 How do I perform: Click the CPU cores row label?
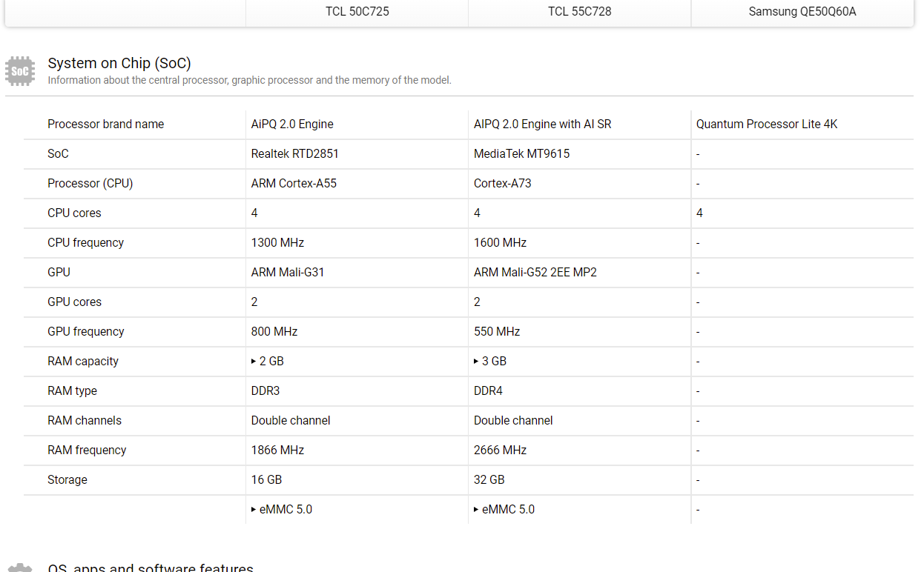(x=74, y=213)
